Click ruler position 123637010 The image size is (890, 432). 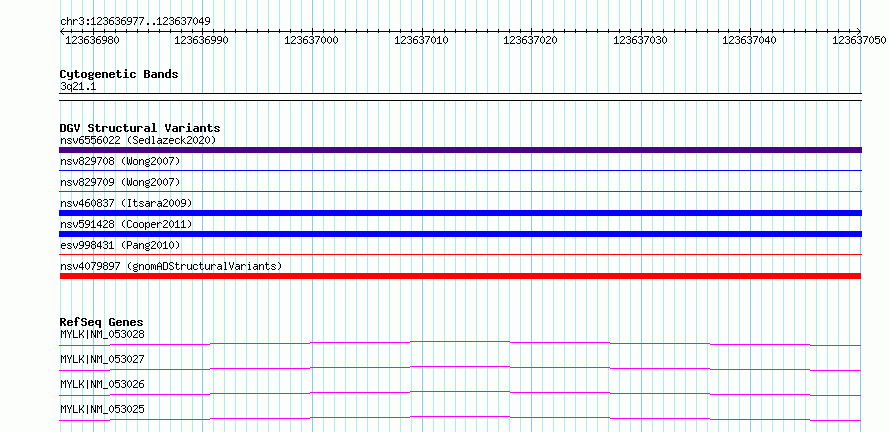419,40
